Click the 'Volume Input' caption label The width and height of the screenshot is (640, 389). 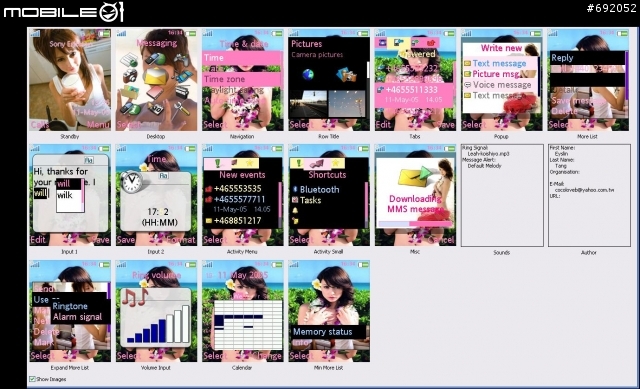pyautogui.click(x=156, y=368)
